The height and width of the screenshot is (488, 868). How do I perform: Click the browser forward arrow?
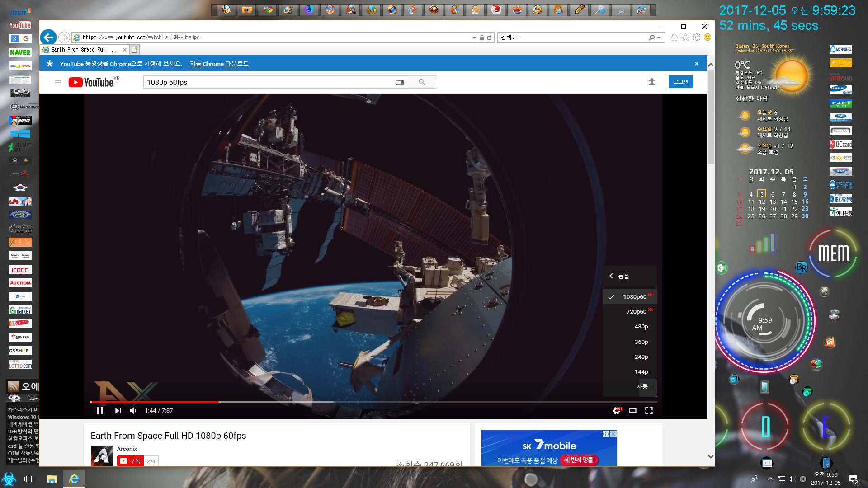pos(64,38)
